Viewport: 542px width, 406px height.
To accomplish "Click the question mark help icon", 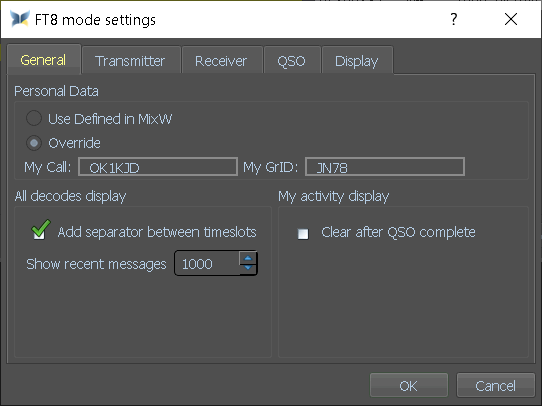I will tap(454, 19).
